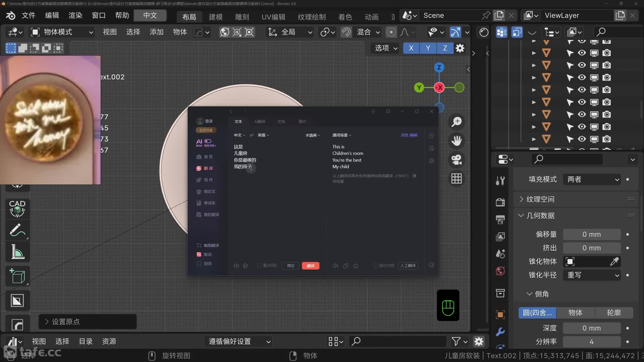644x362 pixels.
Task: Click the 偏移量 value field
Action: (x=591, y=234)
